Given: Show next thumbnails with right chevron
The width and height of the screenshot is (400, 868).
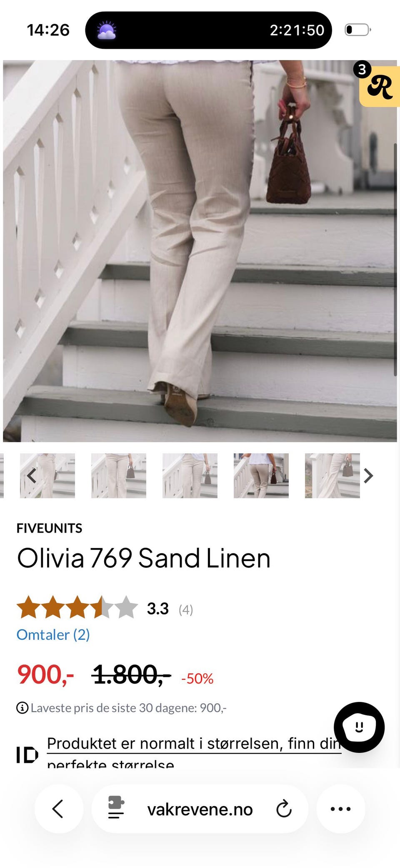Looking at the screenshot, I should (x=368, y=476).
